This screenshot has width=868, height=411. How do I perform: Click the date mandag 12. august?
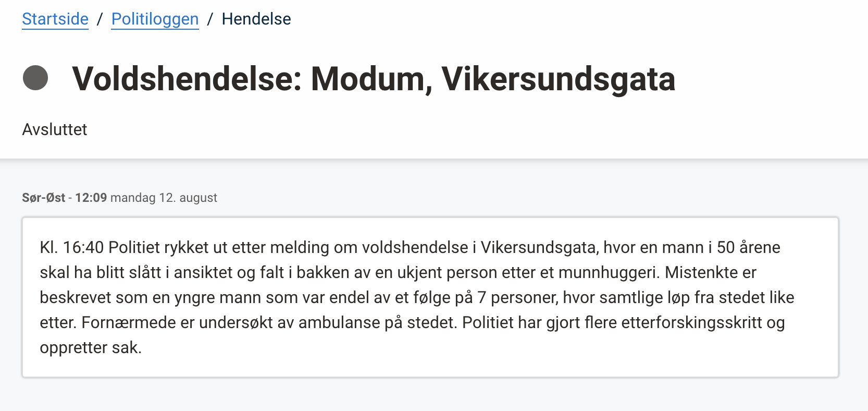164,198
